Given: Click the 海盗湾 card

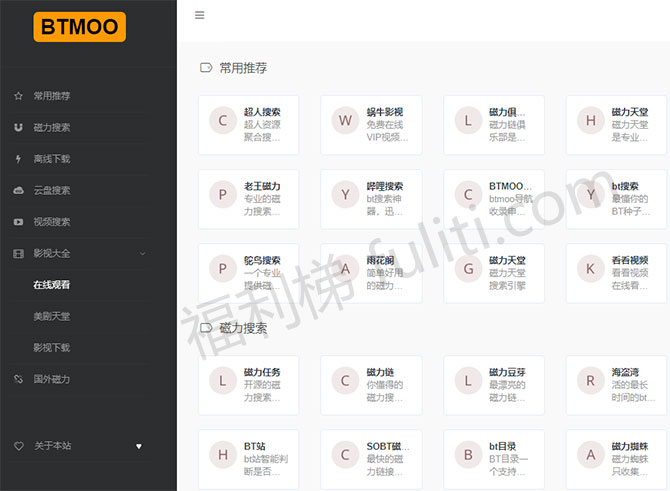Looking at the screenshot, I should click(x=615, y=385).
